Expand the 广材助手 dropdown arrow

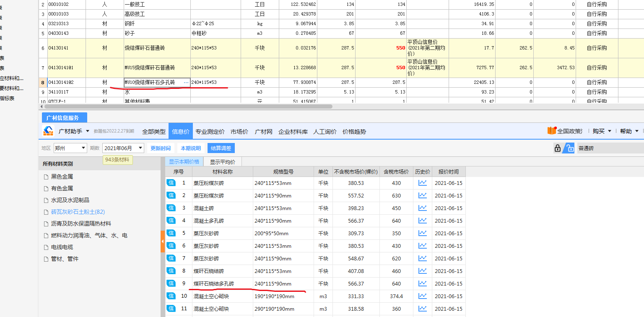coord(88,131)
